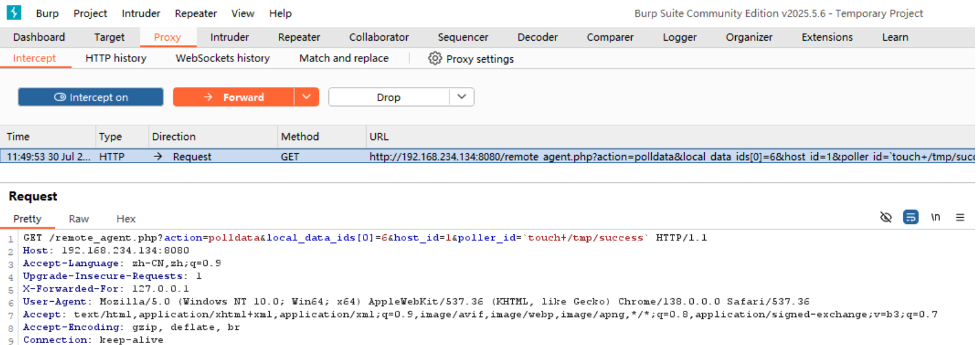This screenshot has height=345, width=980.
Task: Expand the Drop dropdown arrow
Action: pyautogui.click(x=462, y=97)
